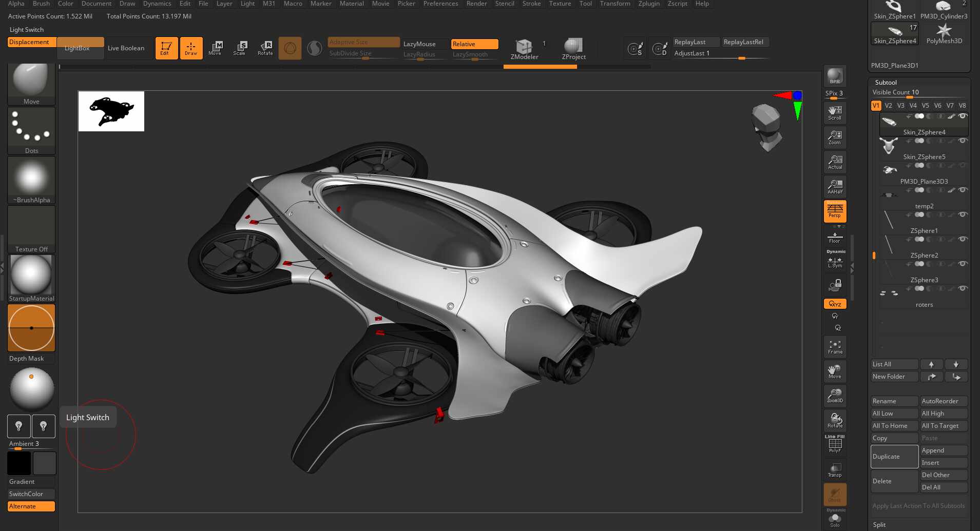This screenshot has width=980, height=531.
Task: Click the Frame icon to frame the model
Action: pos(835,346)
